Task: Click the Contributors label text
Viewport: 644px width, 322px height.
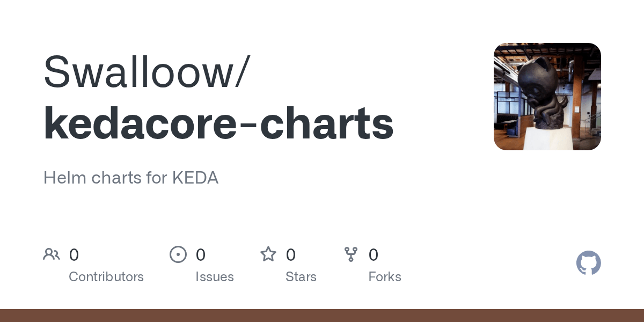Action: 106,277
